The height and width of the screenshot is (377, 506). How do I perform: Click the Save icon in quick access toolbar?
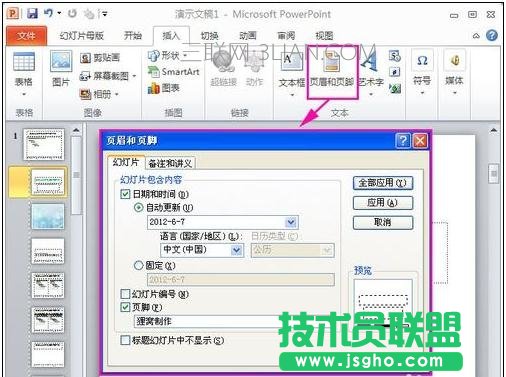pyautogui.click(x=32, y=13)
